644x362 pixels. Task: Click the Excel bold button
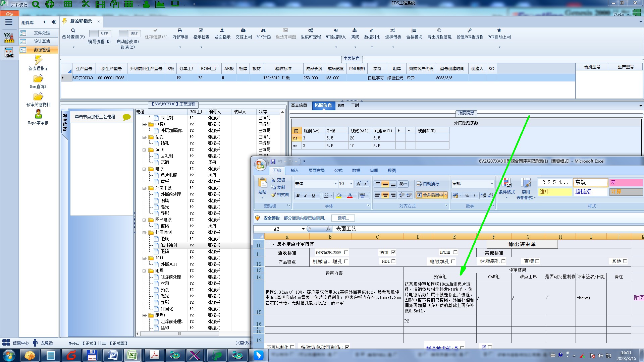pos(298,195)
